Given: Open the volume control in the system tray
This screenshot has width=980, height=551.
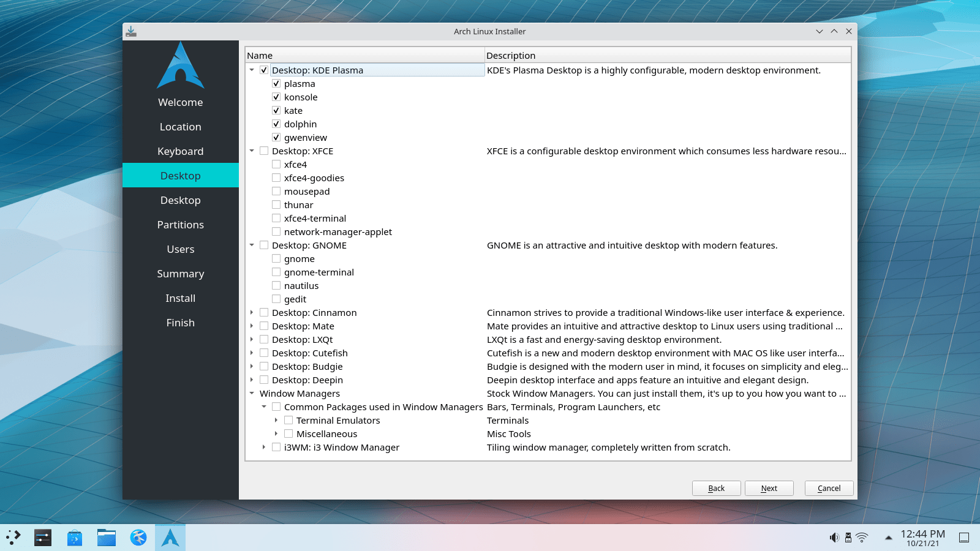Looking at the screenshot, I should 834,537.
